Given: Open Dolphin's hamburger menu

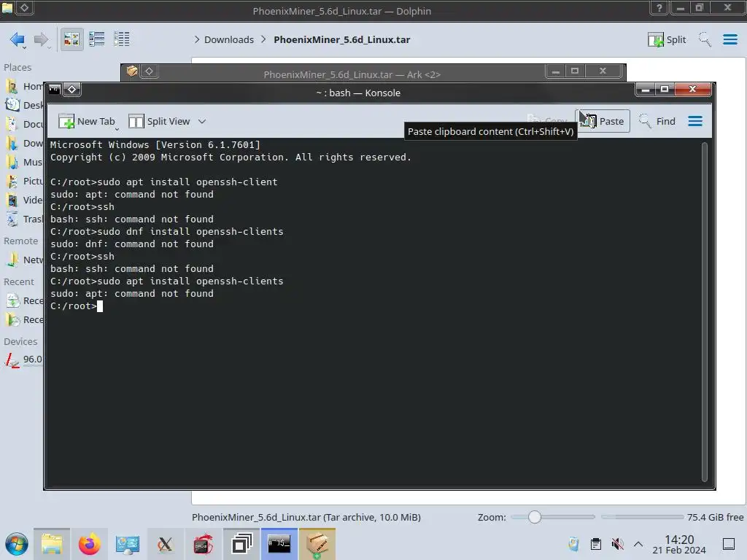Looking at the screenshot, I should pos(729,39).
